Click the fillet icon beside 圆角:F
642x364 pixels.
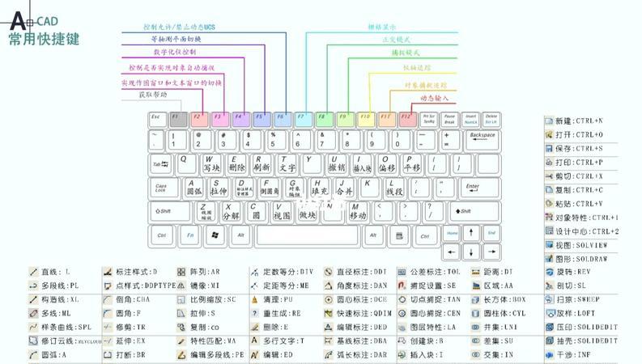(108, 313)
